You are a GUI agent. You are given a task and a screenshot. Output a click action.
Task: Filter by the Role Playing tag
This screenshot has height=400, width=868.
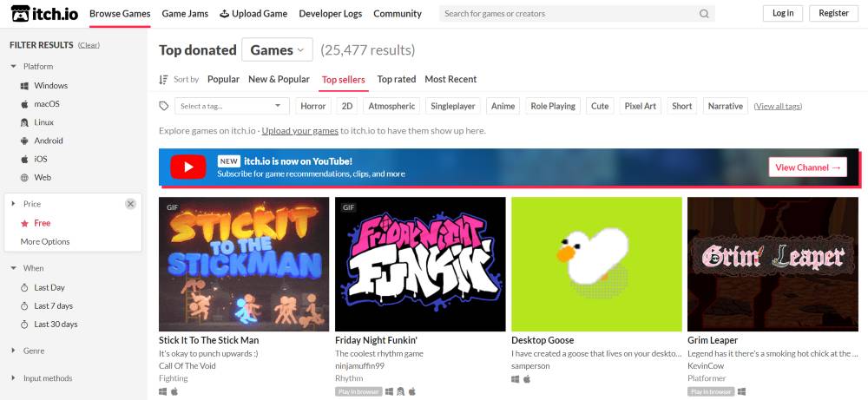(553, 106)
